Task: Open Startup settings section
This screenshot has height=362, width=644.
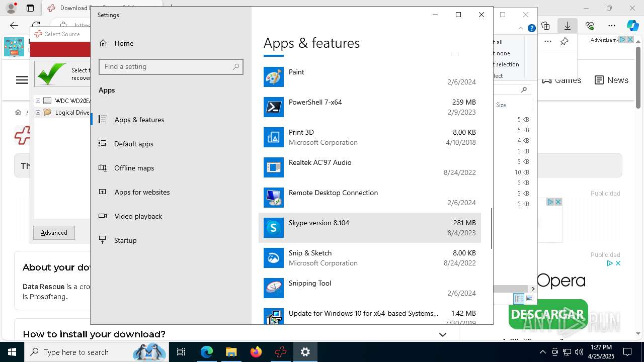Action: click(171, 240)
